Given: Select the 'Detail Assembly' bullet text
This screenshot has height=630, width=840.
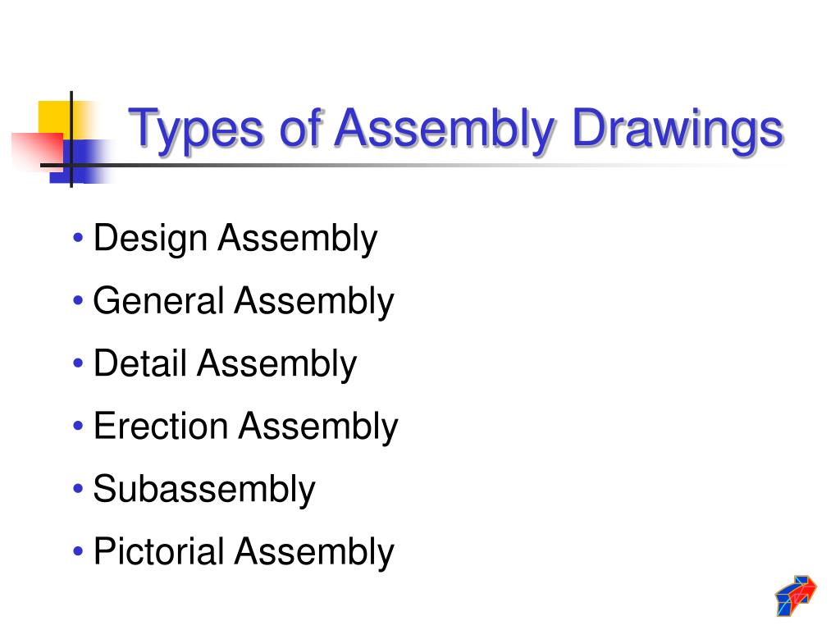Looking at the screenshot, I should (225, 363).
